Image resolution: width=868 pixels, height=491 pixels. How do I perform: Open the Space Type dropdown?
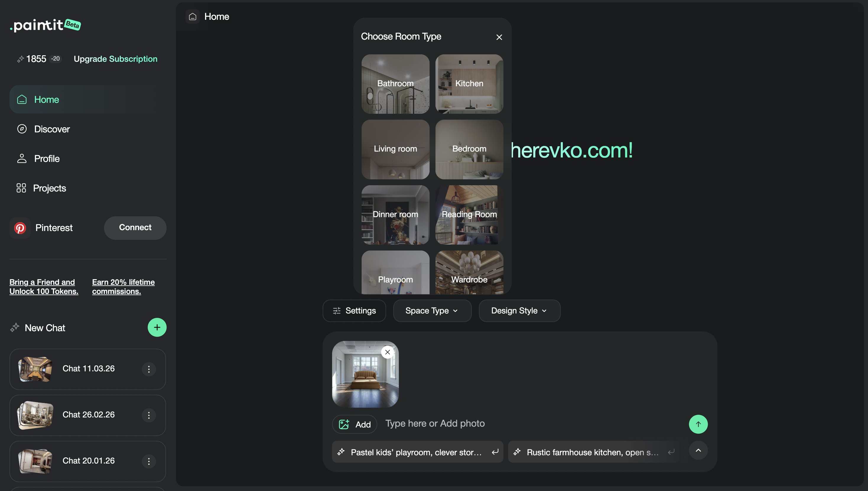tap(432, 310)
